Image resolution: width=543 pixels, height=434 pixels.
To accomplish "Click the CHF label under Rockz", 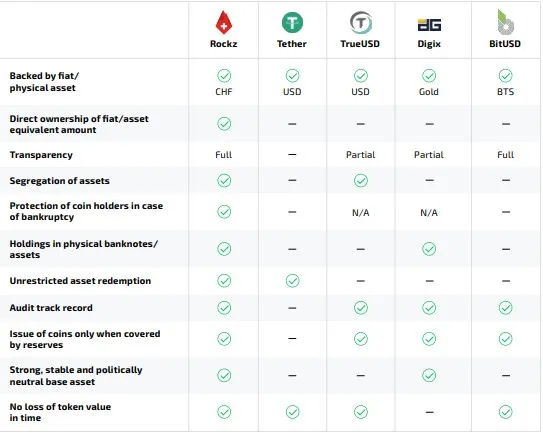I will (224, 92).
